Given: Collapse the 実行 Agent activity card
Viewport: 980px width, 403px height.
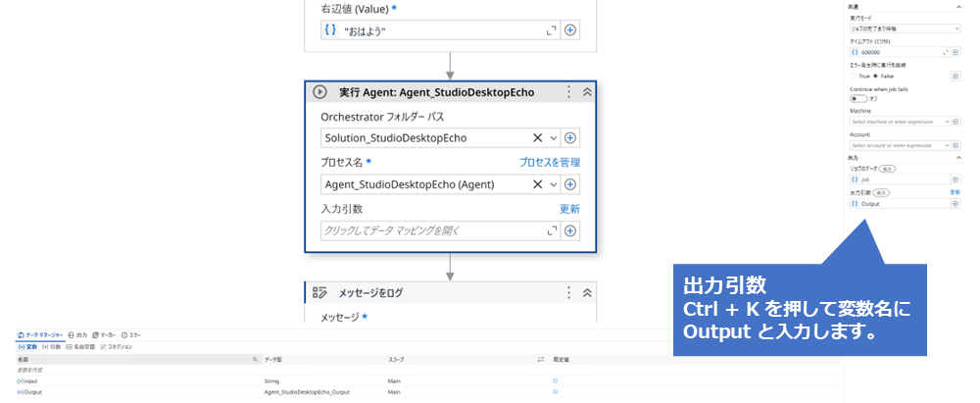Looking at the screenshot, I should point(587,92).
